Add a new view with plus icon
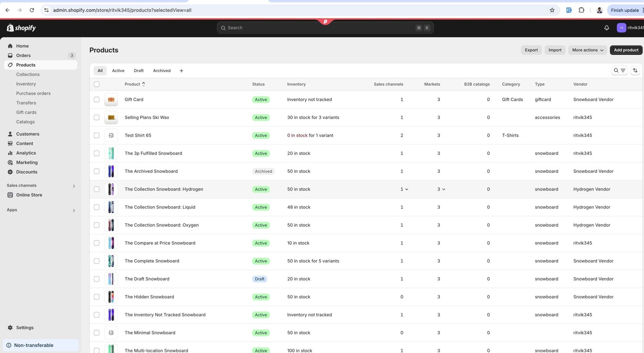The height and width of the screenshot is (353, 644). pos(182,71)
